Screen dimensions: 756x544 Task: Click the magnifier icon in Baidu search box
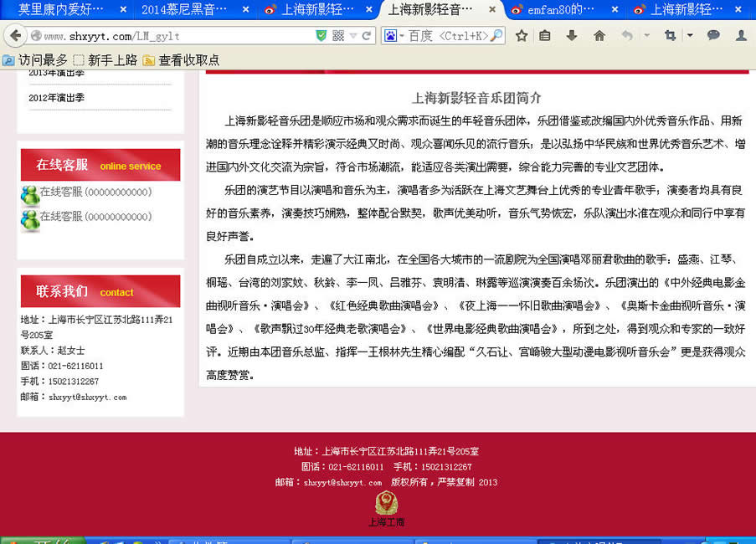pyautogui.click(x=496, y=36)
